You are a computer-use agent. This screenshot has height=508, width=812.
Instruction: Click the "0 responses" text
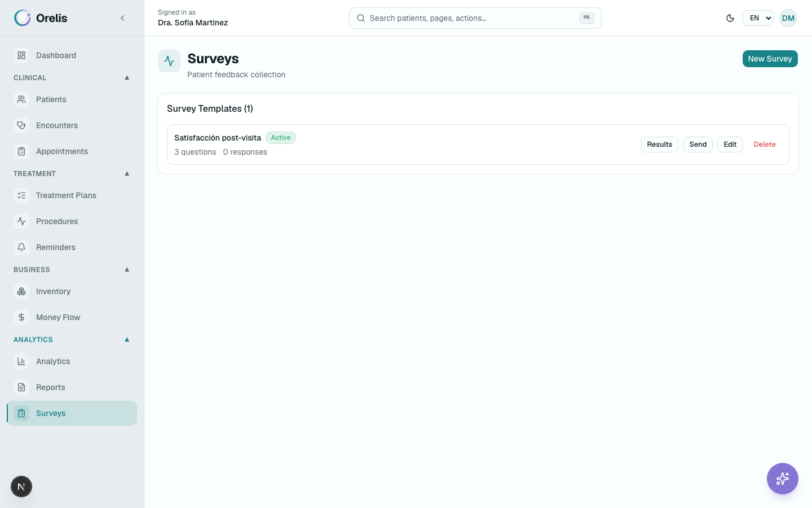245,152
